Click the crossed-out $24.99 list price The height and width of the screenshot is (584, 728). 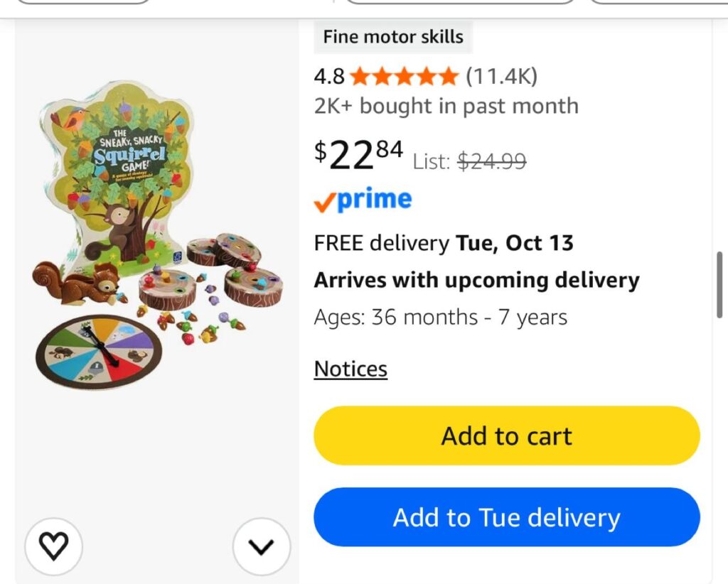point(492,161)
